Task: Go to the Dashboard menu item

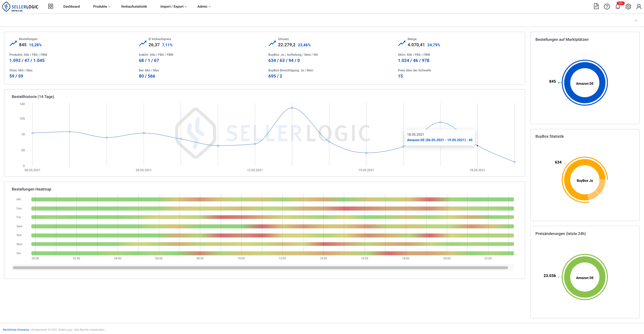Action: [x=72, y=7]
